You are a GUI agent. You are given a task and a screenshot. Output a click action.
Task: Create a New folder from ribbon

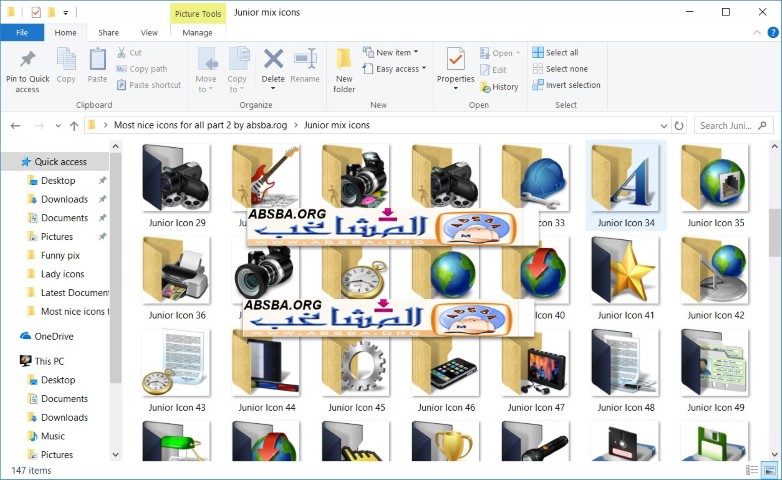tap(344, 71)
